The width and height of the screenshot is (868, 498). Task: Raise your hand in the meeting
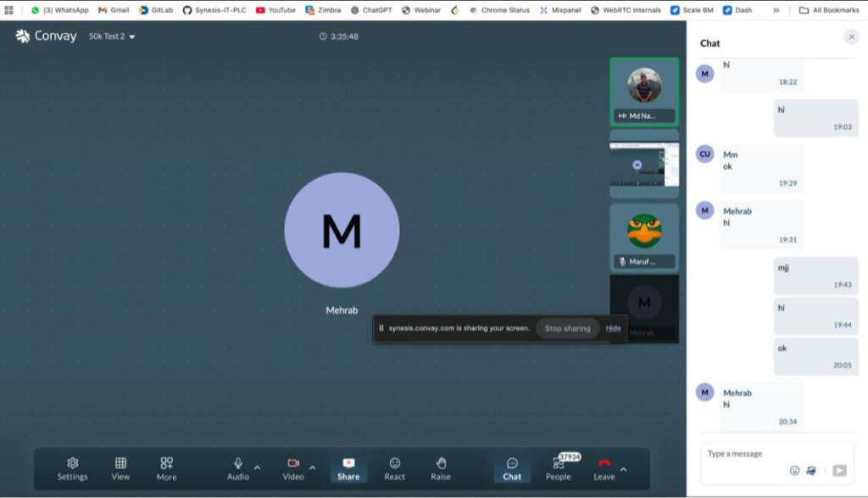(441, 467)
